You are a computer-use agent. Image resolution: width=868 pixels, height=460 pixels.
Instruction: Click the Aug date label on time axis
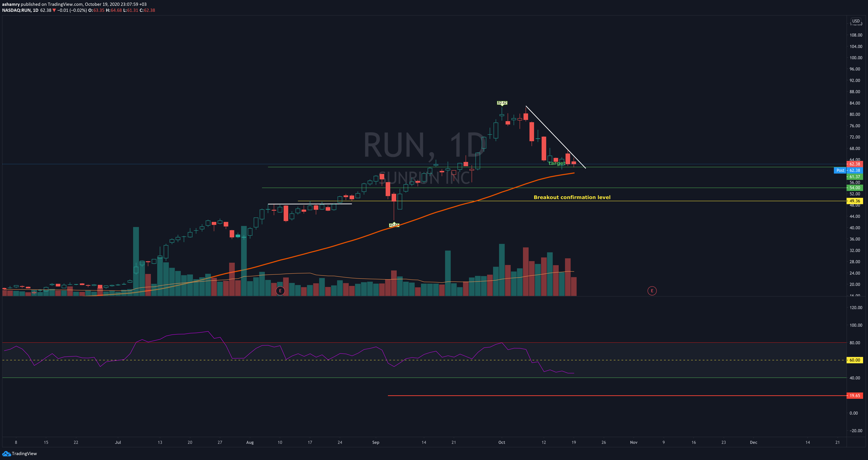point(250,442)
